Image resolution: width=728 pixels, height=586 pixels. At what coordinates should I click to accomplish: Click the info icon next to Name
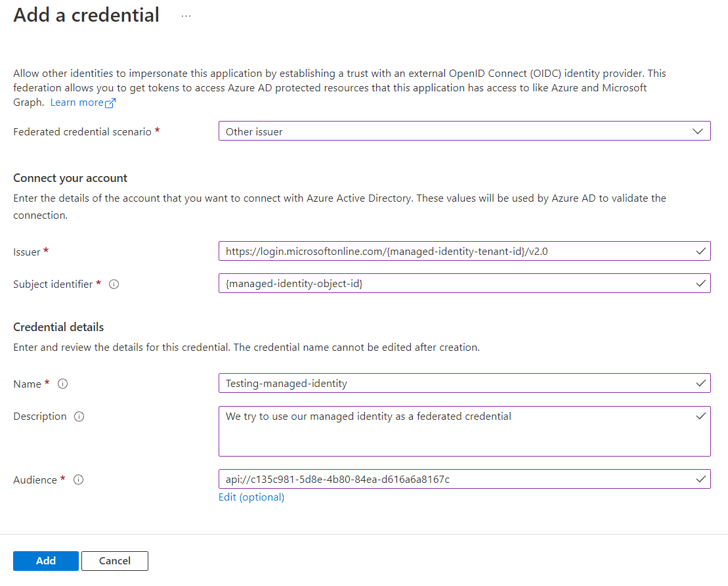62,384
